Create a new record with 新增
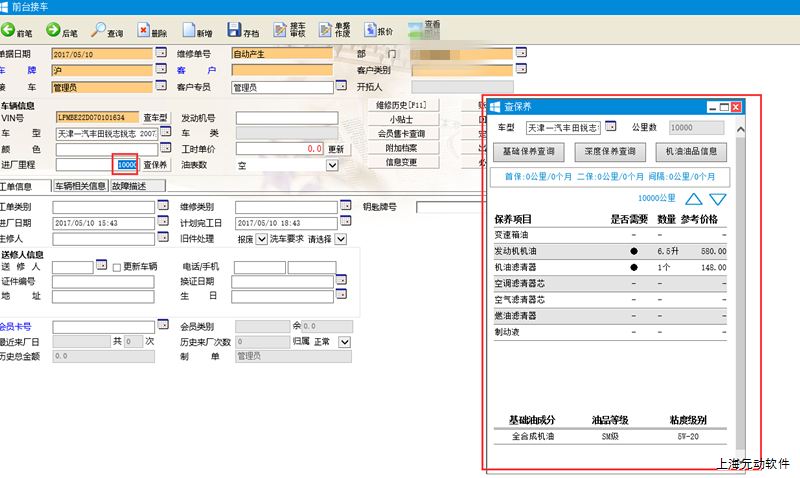Screen dimensions: 800x478 tap(197, 32)
